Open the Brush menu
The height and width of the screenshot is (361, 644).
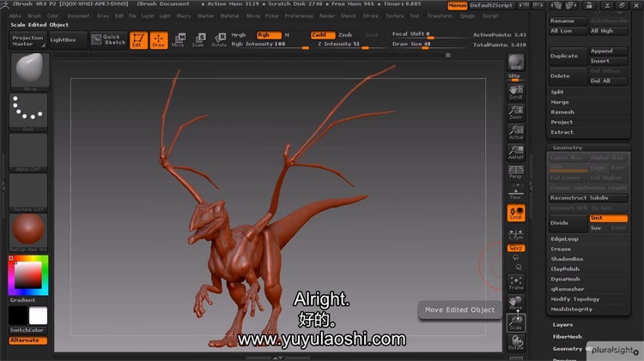(34, 16)
